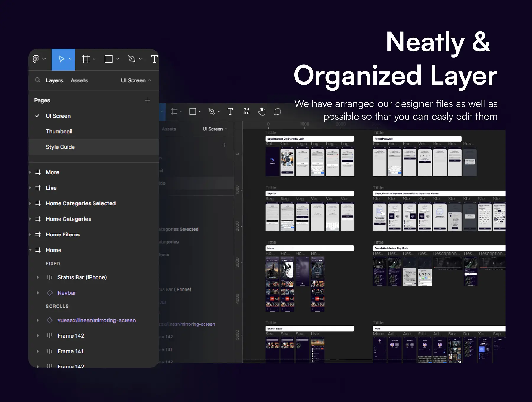This screenshot has width=532, height=402.
Task: Select the Move tool in front toolbar
Action: pos(62,59)
